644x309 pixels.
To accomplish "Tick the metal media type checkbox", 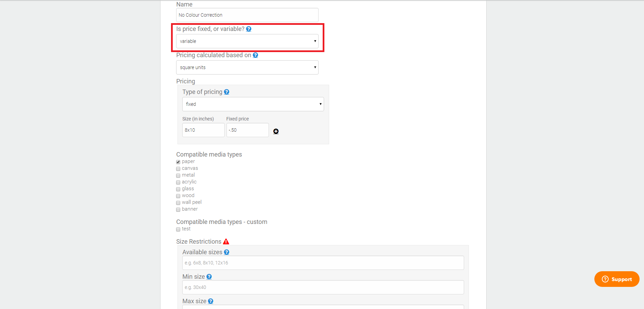I will pyautogui.click(x=178, y=176).
